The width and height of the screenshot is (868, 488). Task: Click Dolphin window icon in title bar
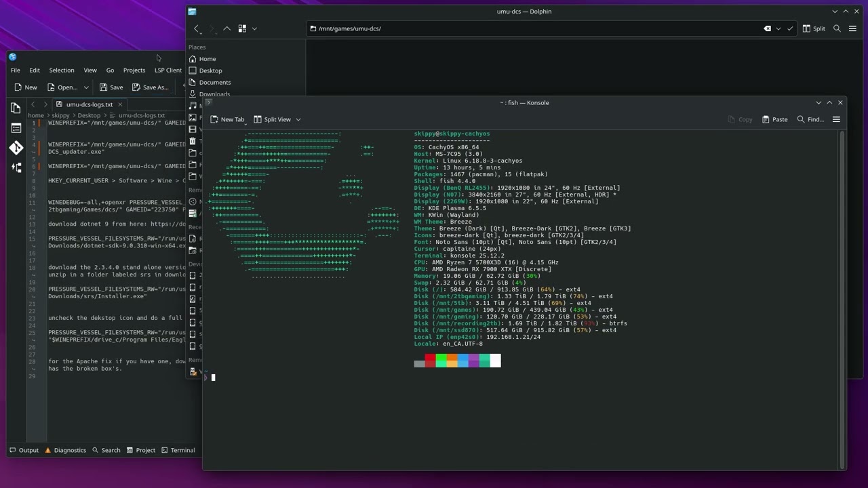[193, 12]
